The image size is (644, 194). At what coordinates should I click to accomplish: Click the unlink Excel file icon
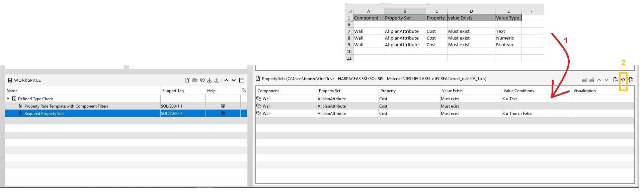coord(631,80)
